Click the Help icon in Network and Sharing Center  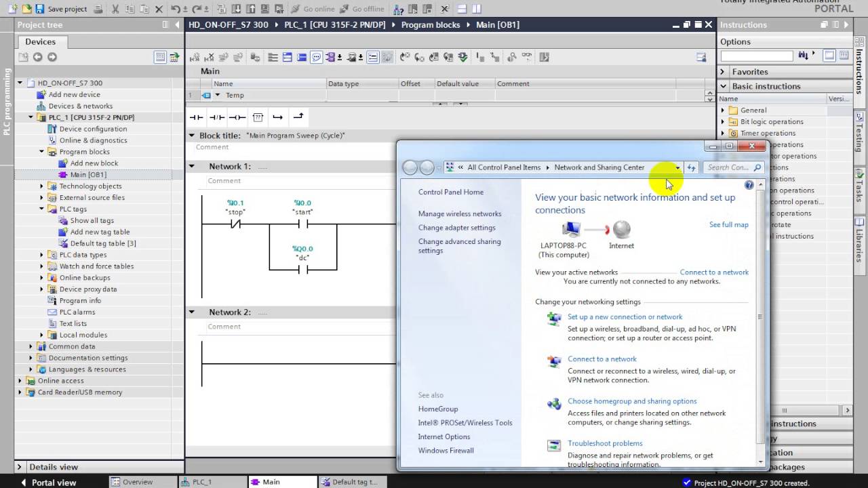749,185
